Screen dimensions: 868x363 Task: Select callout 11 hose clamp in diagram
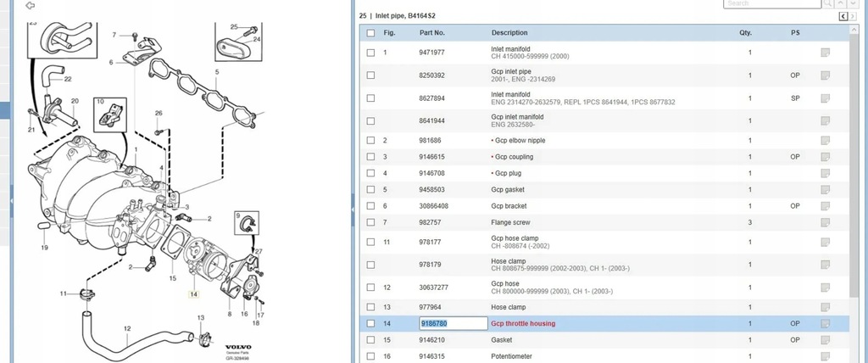coord(63,293)
